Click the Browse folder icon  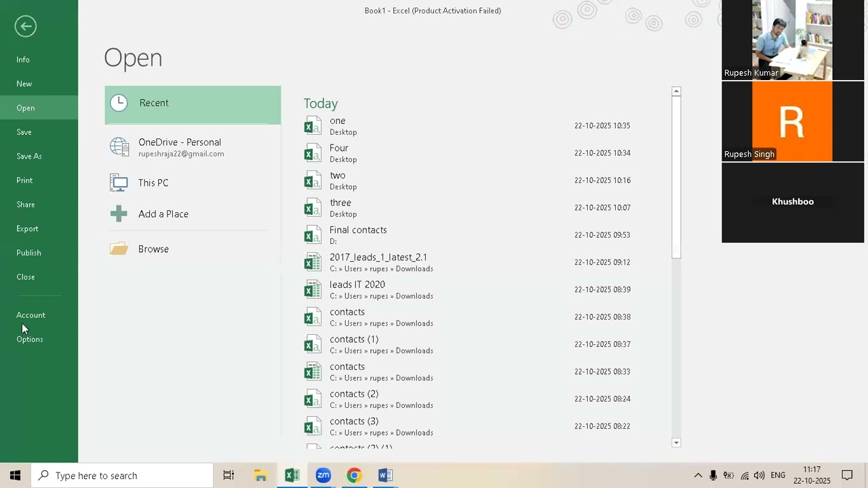[119, 249]
